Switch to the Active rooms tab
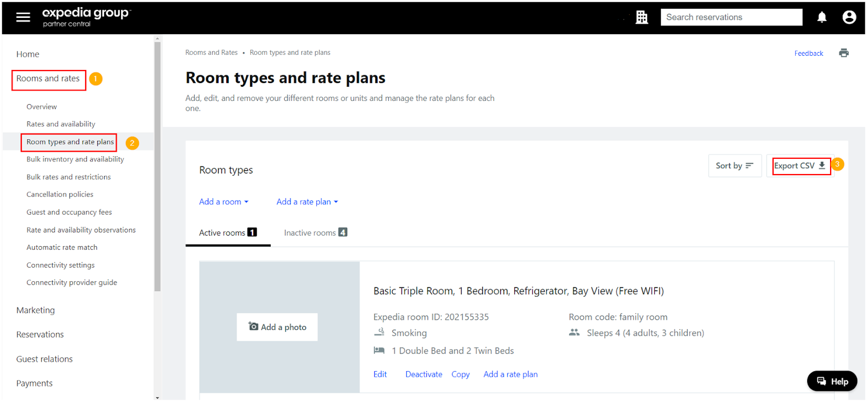 tap(228, 233)
